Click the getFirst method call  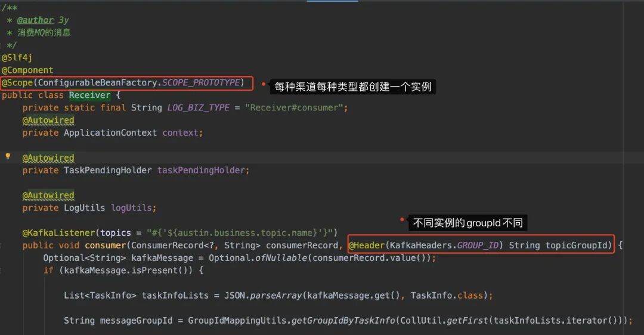pos(467,321)
